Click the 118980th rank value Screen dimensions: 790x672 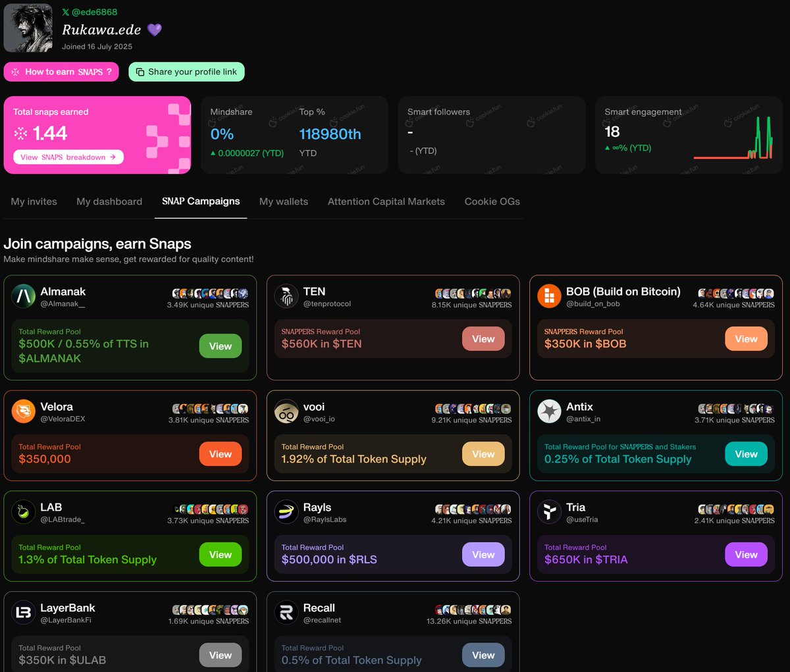330,134
